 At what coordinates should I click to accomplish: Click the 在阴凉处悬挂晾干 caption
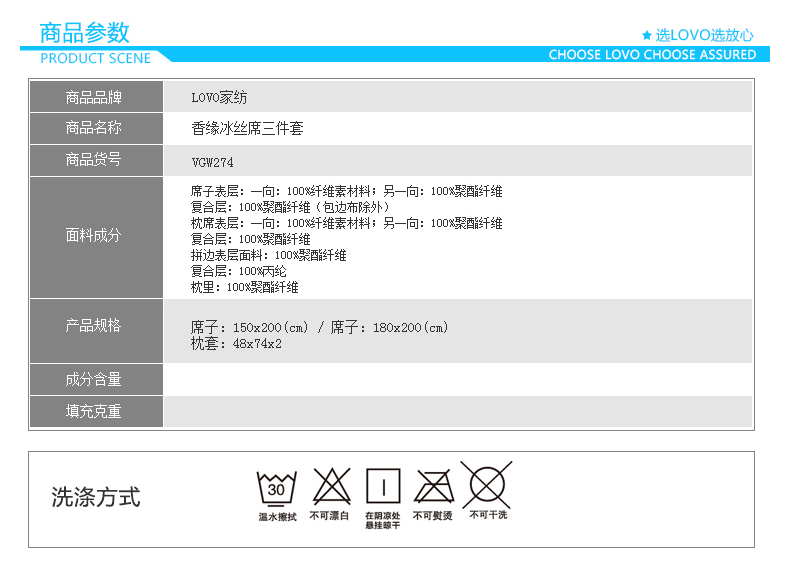383,520
